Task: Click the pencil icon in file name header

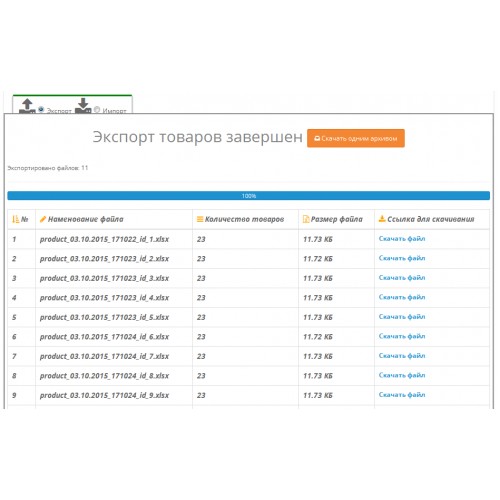Action: point(43,219)
